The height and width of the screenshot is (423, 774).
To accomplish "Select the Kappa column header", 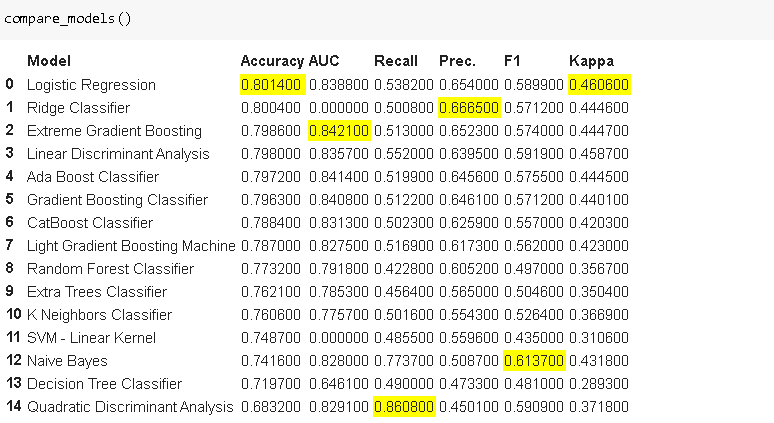I will (x=591, y=61).
